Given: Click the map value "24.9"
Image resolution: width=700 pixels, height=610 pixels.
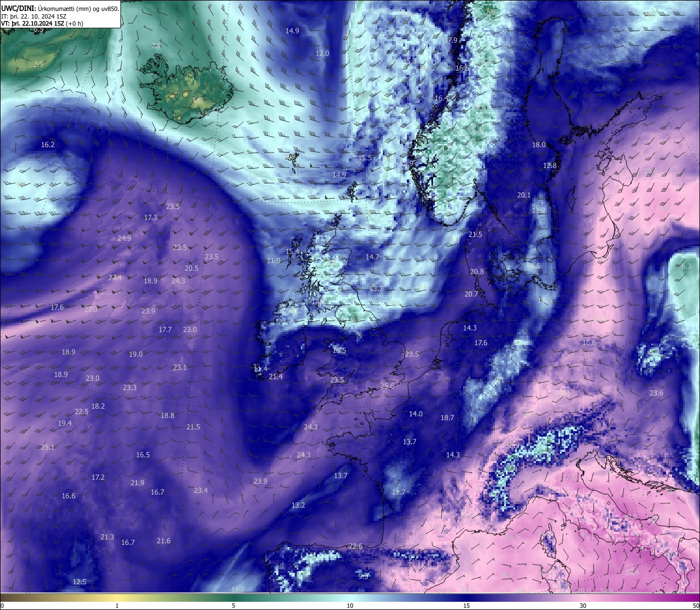Looking at the screenshot, I should tap(124, 238).
